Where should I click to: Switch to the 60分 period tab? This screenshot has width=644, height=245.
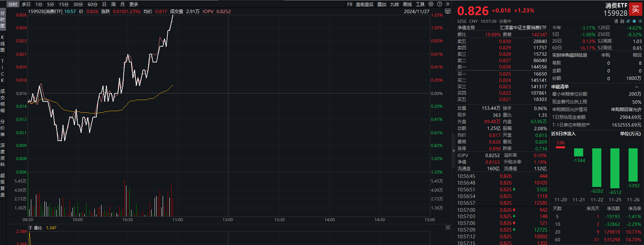(92, 4)
